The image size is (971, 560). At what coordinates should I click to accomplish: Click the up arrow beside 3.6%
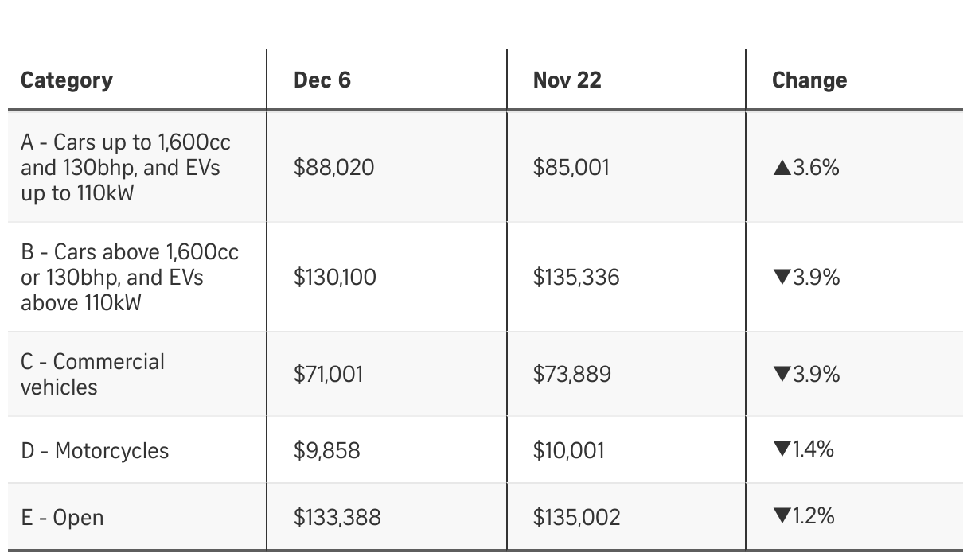click(782, 168)
